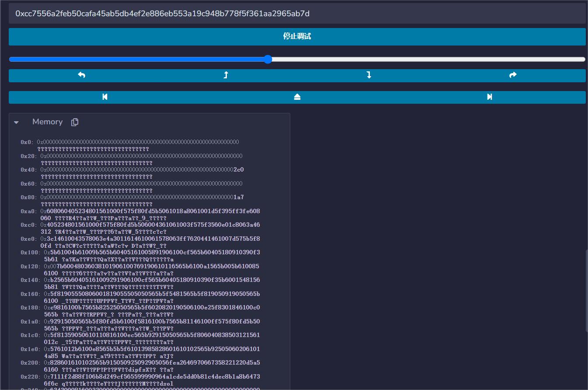This screenshot has height=390, width=588.
Task: Click the blue handle on the step slider
Action: point(268,60)
